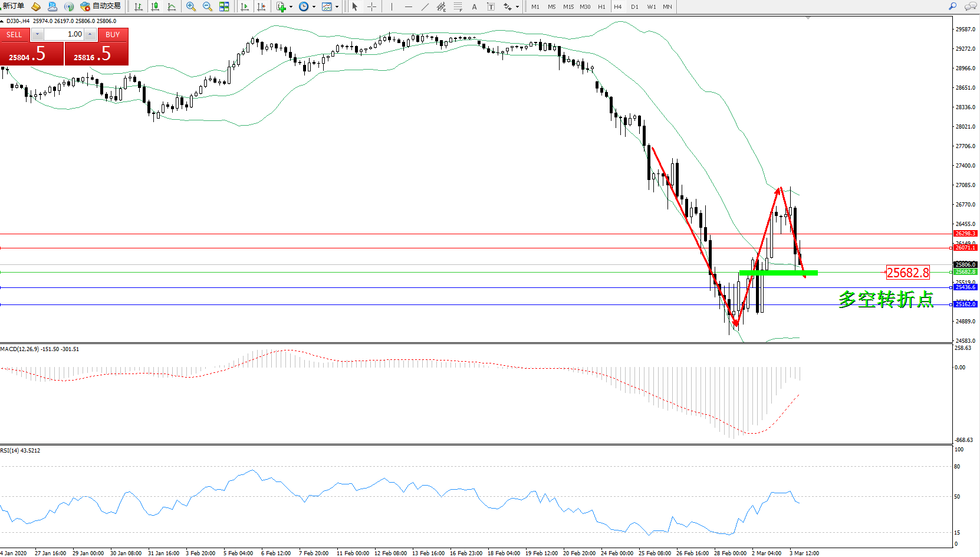Open the chart templates dropdown arrow
The image size is (980, 557).
click(337, 7)
